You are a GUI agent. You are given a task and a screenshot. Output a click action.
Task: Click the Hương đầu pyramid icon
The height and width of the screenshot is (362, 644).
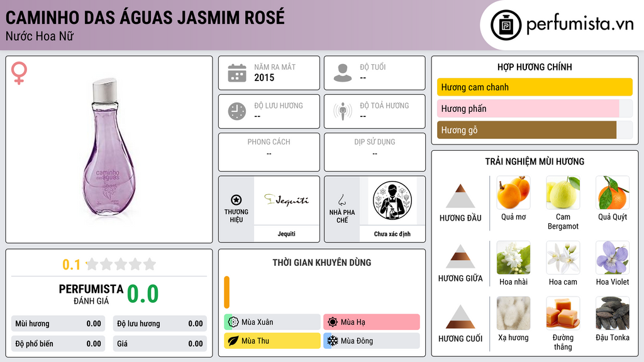pyautogui.click(x=460, y=196)
